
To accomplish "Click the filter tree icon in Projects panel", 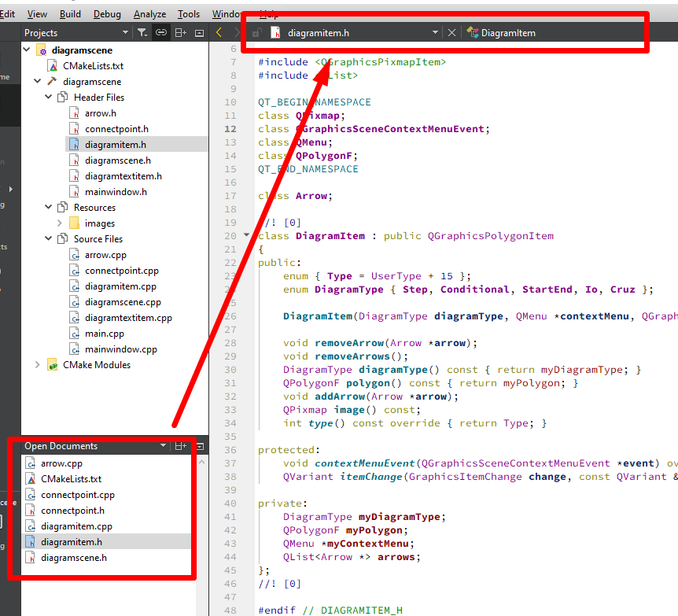I will tap(142, 33).
